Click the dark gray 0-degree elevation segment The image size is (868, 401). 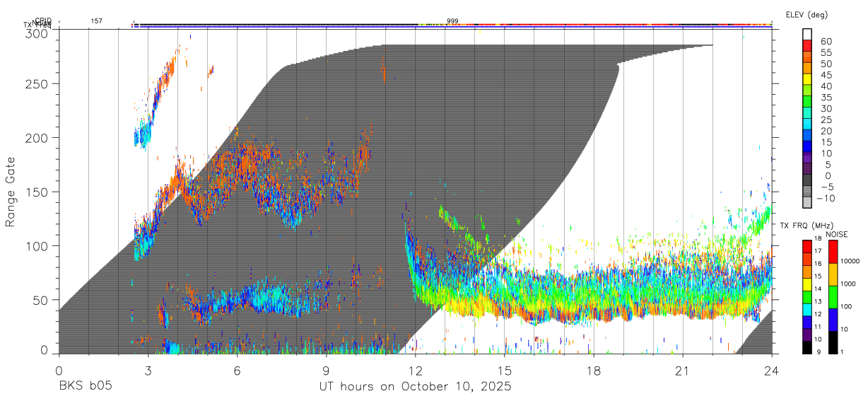pos(807,180)
